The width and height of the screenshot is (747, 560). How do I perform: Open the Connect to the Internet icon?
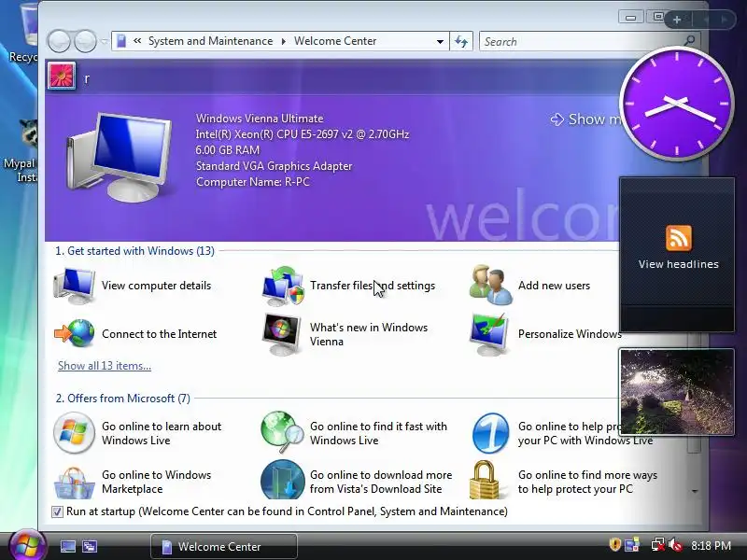click(75, 334)
